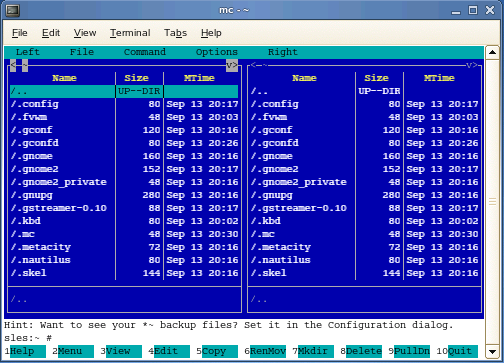Viewport: 504px width, 363px height.
Task: Click the left panel history back arrow
Action: coord(13,65)
